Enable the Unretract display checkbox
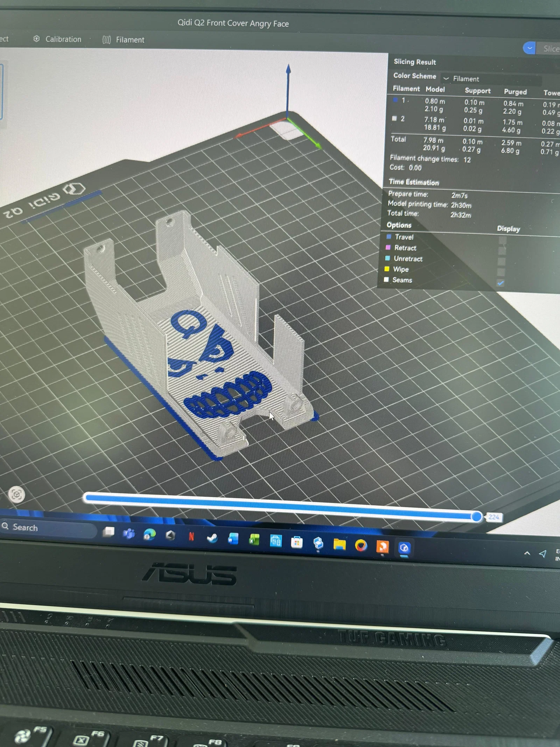The height and width of the screenshot is (747, 560). click(x=501, y=262)
